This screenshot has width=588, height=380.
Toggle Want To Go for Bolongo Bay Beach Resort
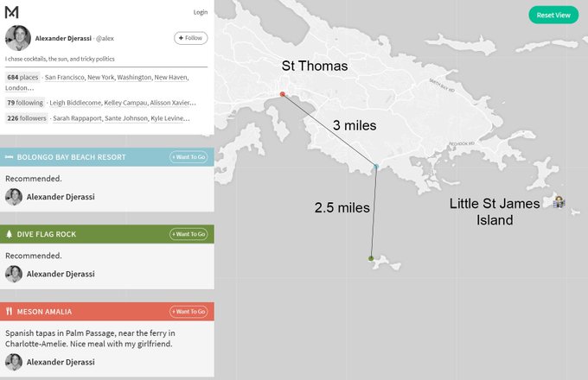[x=189, y=157]
